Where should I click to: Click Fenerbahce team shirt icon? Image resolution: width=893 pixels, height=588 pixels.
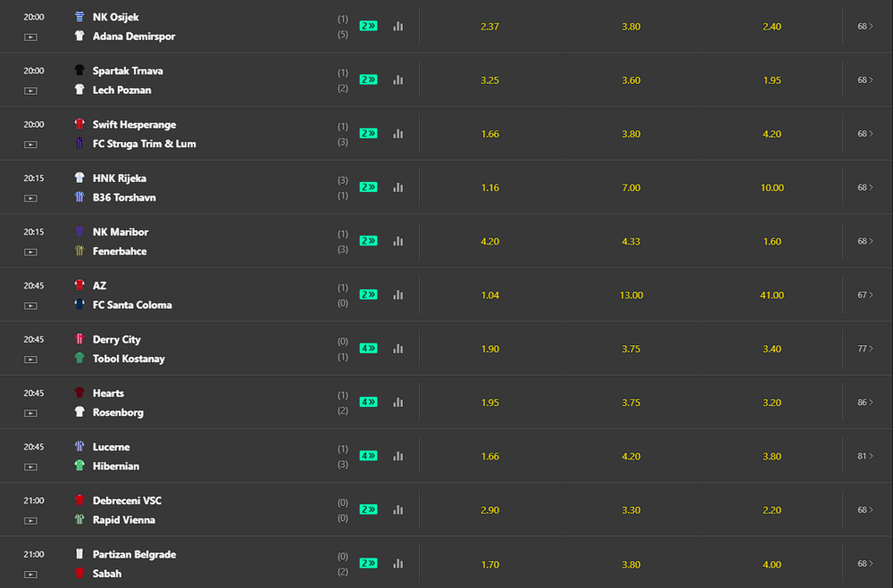tap(79, 251)
